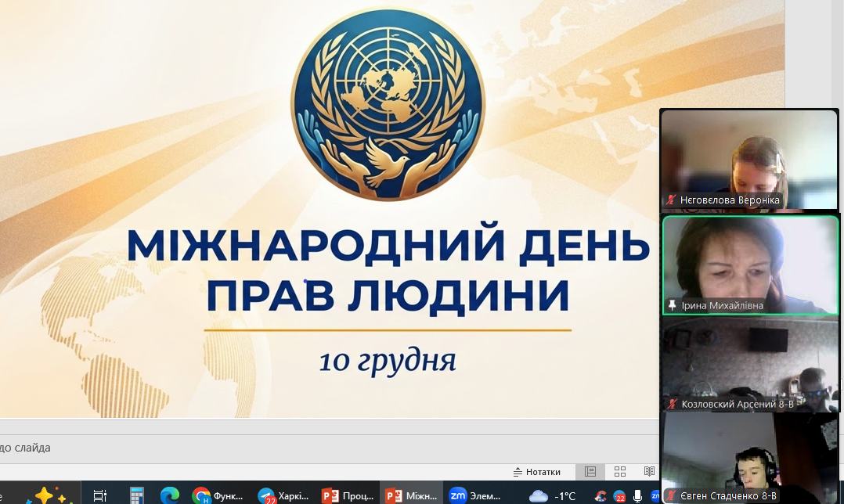Select Козловский Арсений 8-В video tile

pos(749,365)
